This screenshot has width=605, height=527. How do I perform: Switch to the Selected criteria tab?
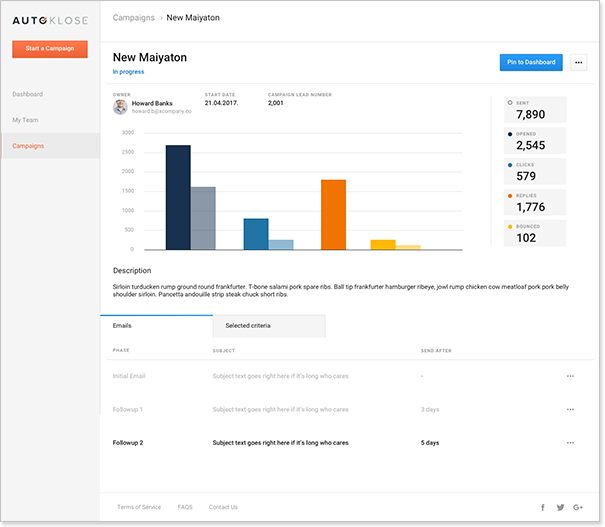(268, 326)
